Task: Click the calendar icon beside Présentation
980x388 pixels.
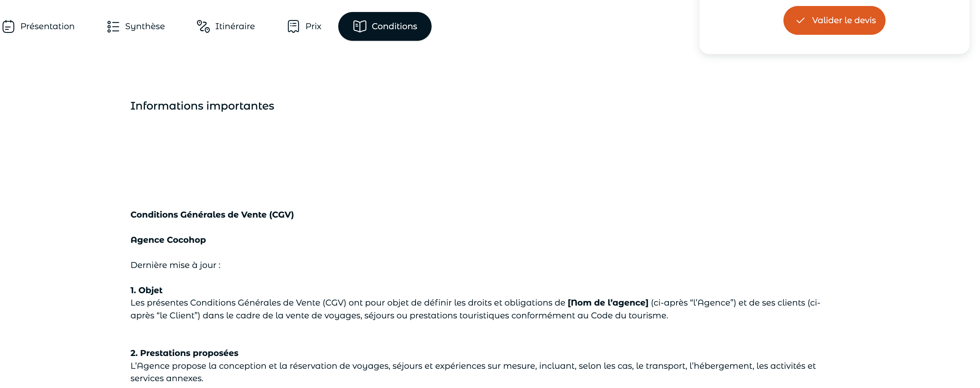Action: point(8,26)
